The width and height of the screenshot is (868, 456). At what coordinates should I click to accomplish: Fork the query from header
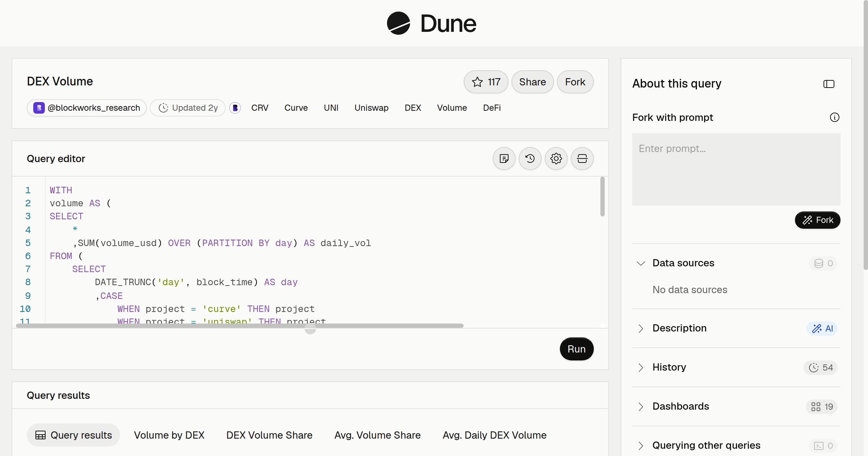[575, 82]
